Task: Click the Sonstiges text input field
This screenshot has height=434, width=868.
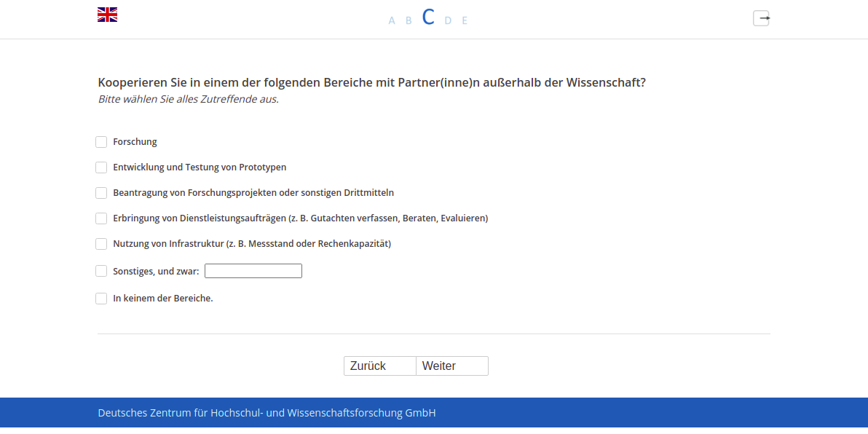Action: click(253, 271)
